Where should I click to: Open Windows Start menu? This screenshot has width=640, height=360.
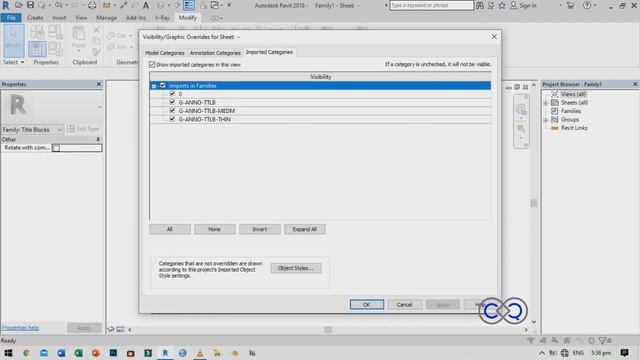tap(8, 353)
